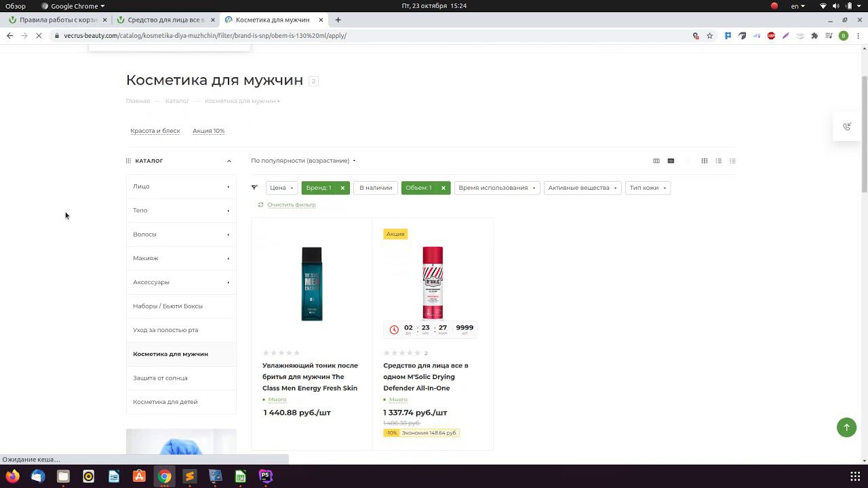This screenshot has width=868, height=488.
Task: Open The Class Men Energy tonic product title
Action: point(310,377)
